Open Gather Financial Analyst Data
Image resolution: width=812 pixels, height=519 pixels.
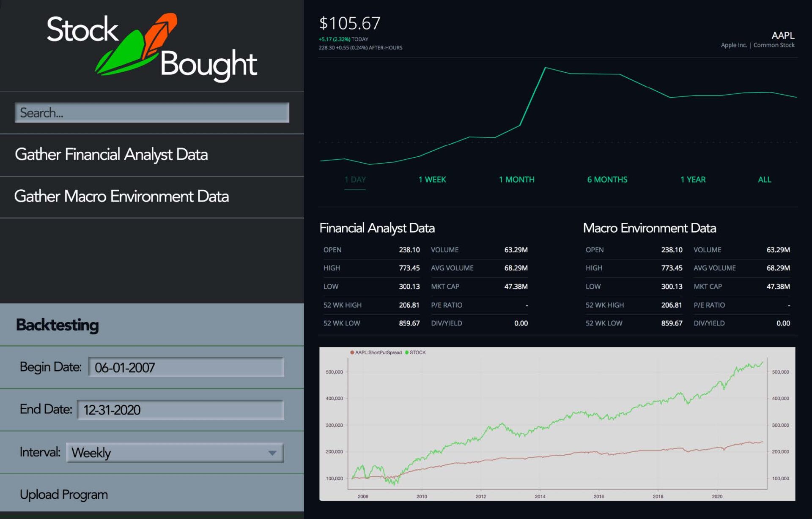click(x=112, y=155)
